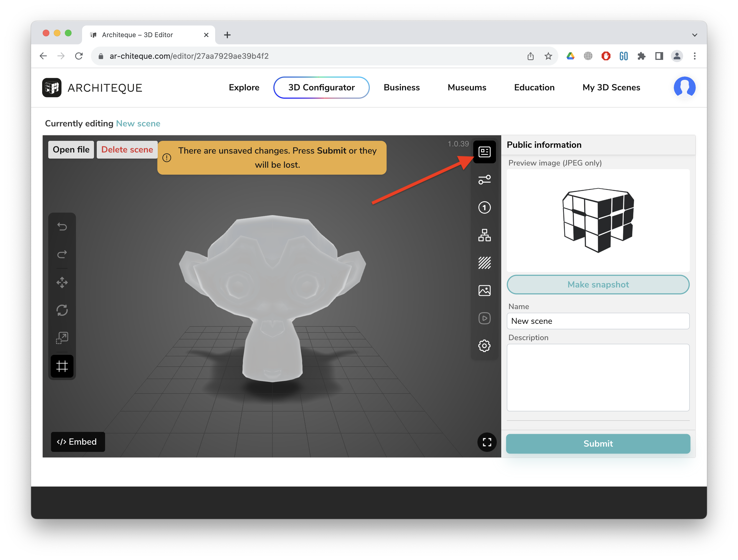This screenshot has height=560, width=738.
Task: Toggle the grid display button
Action: click(62, 366)
